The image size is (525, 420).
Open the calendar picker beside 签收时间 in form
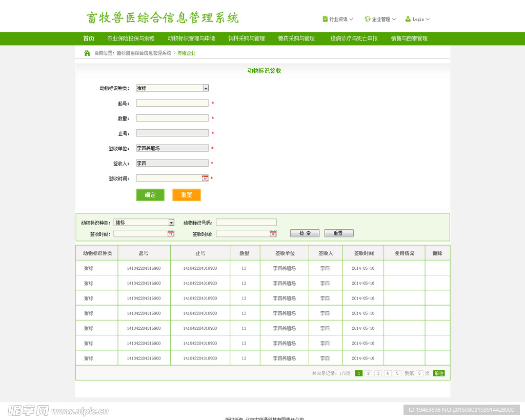point(205,178)
